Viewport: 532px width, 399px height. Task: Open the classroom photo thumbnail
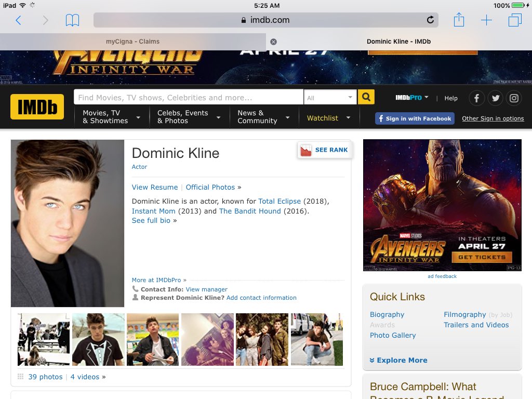153,339
